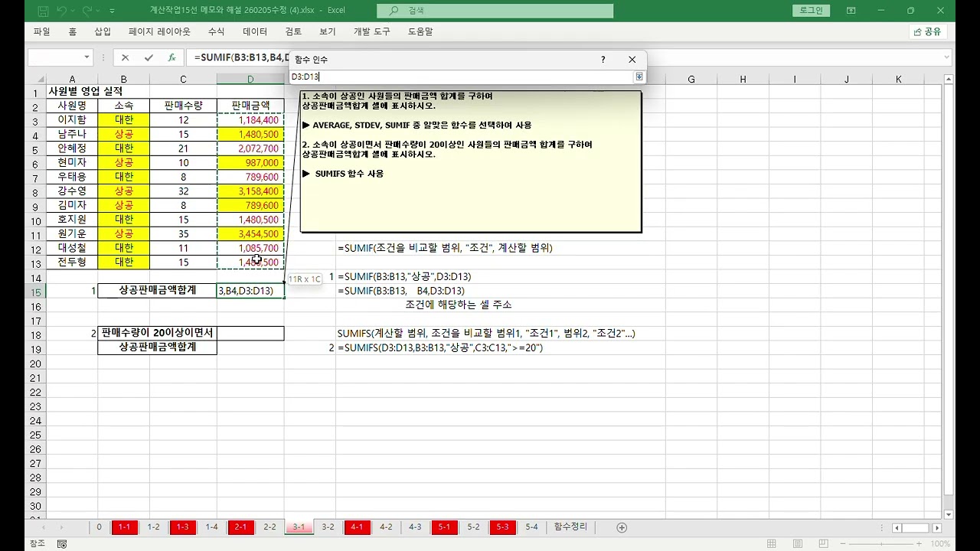This screenshot has height=551, width=980.
Task: Click the 상공 cell next to 남주나
Action: tap(123, 135)
